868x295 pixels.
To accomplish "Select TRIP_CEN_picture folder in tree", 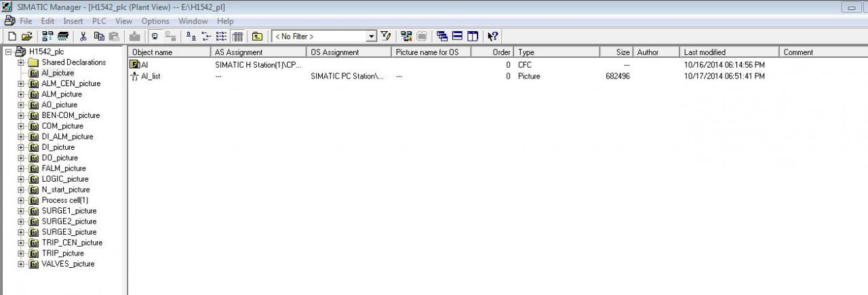I will tap(72, 242).
